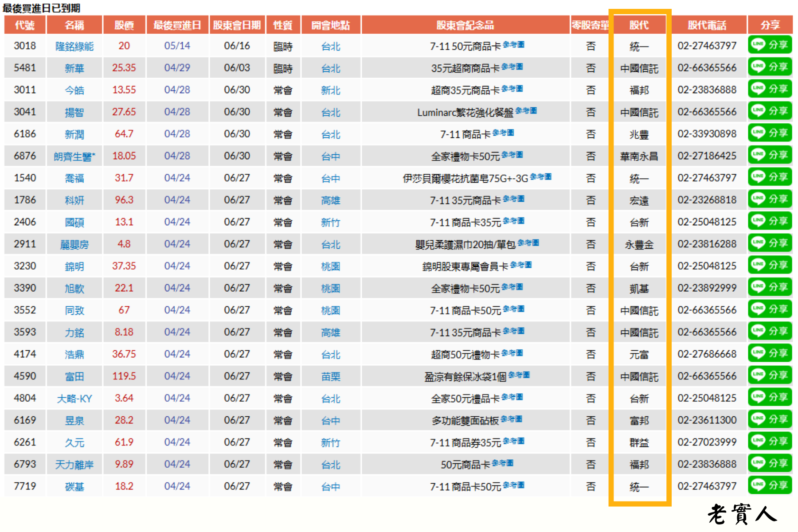Click the stock code 3230
798x532 pixels.
(25, 266)
